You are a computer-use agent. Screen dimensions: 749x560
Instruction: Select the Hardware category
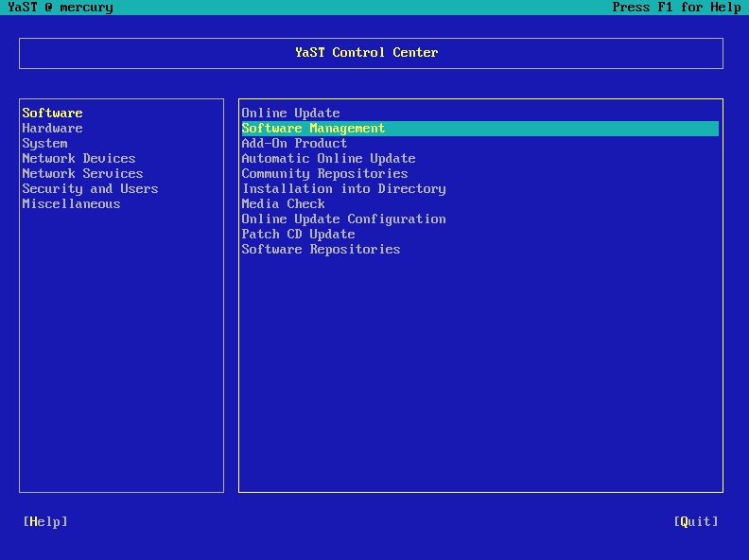(53, 129)
